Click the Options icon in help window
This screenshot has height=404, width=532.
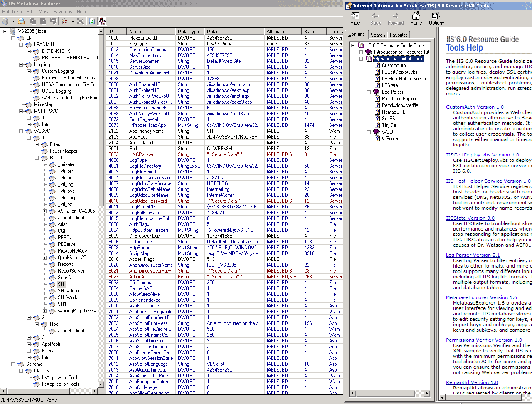pos(436,16)
